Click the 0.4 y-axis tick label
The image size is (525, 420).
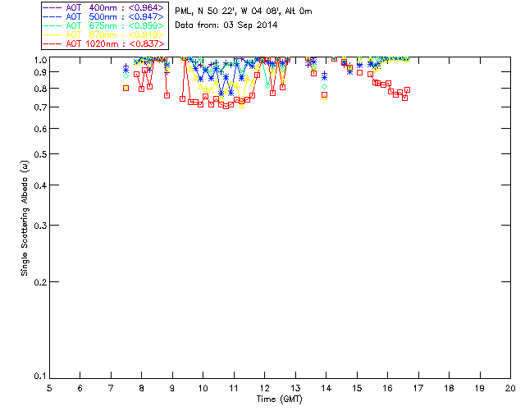click(x=40, y=185)
